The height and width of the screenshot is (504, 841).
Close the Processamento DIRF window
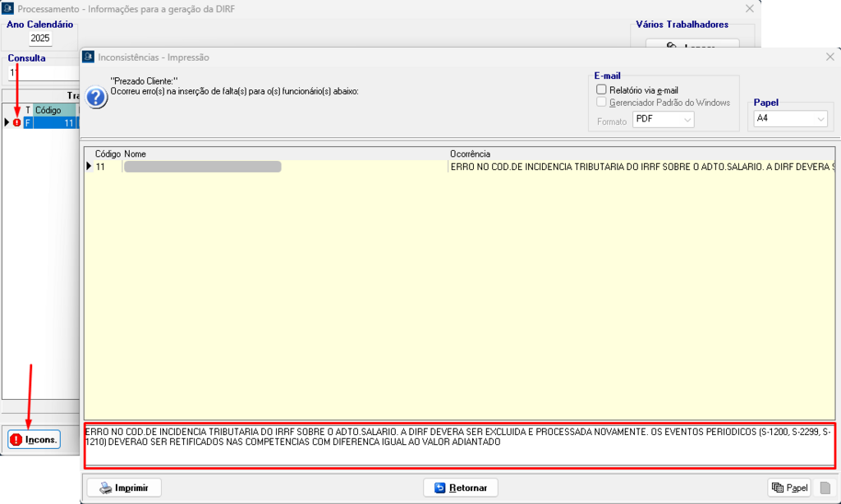[749, 8]
